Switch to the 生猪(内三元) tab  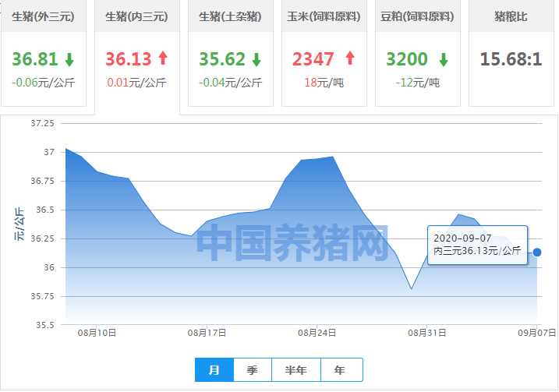point(137,17)
